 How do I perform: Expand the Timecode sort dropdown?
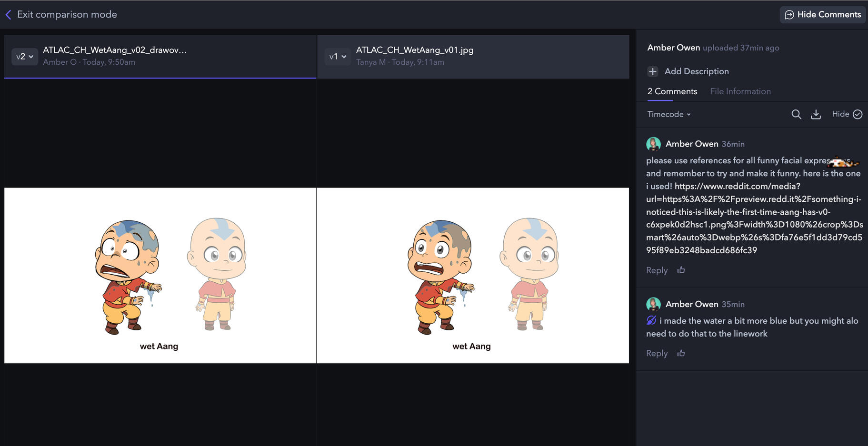point(668,114)
